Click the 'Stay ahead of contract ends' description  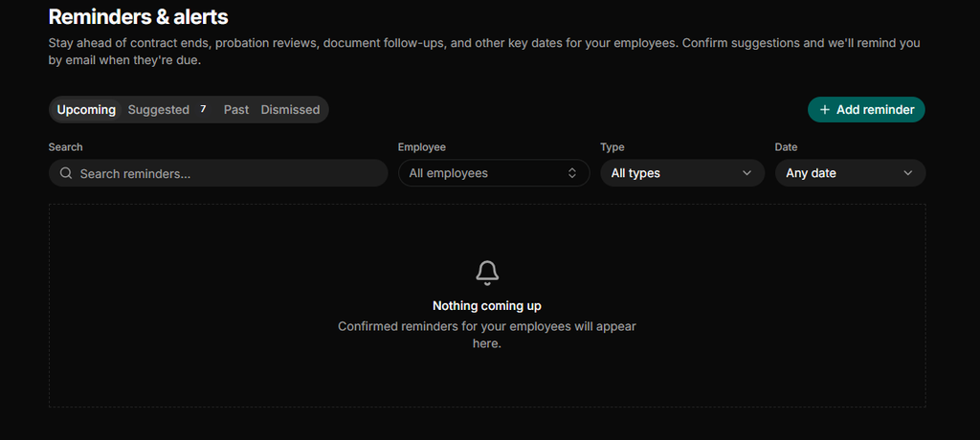tap(484, 52)
